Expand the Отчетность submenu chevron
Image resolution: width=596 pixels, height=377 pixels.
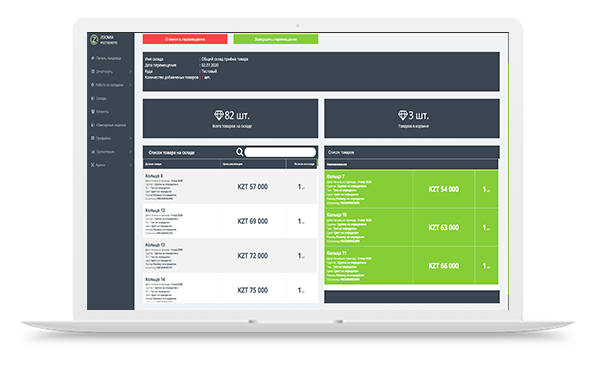click(x=130, y=71)
